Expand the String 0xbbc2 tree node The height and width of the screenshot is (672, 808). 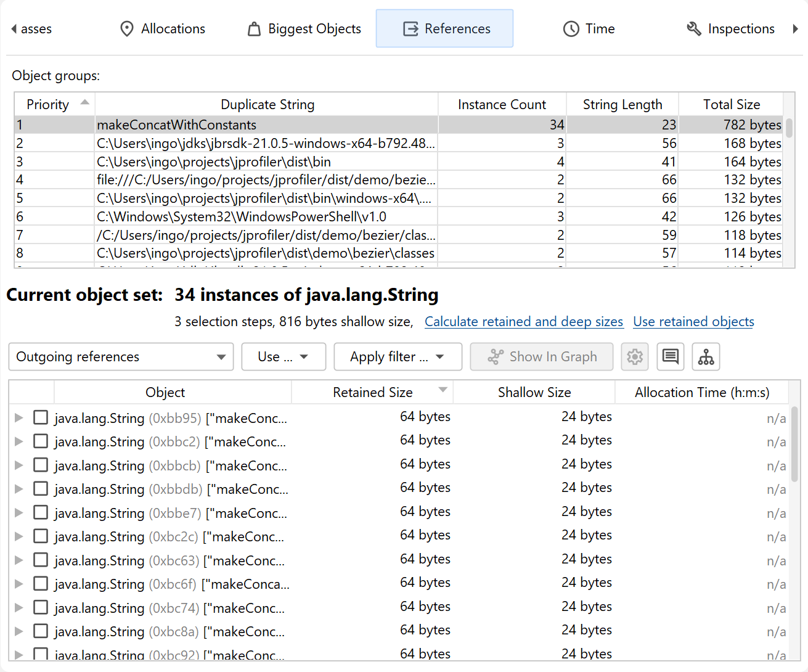pyautogui.click(x=19, y=441)
